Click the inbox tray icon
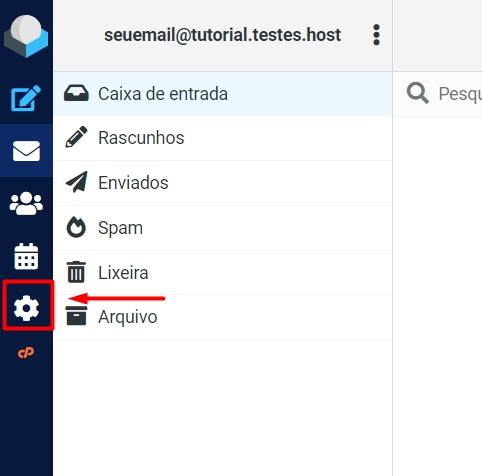This screenshot has height=476, width=482. [x=76, y=93]
